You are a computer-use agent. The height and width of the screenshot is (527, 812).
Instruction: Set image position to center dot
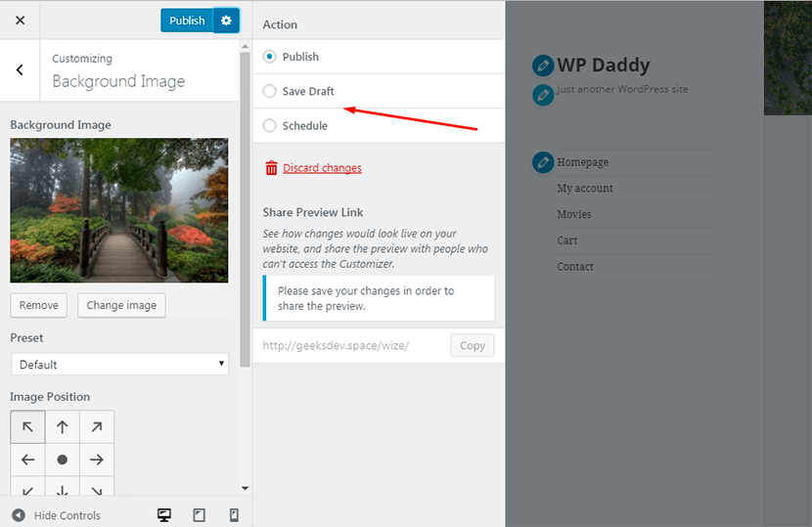coord(63,460)
